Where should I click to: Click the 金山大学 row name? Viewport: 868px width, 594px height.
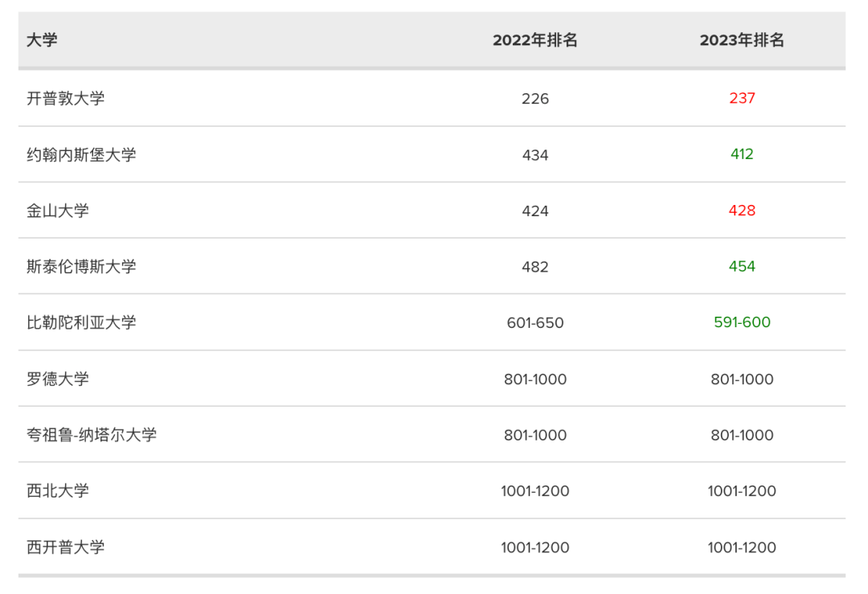57,211
